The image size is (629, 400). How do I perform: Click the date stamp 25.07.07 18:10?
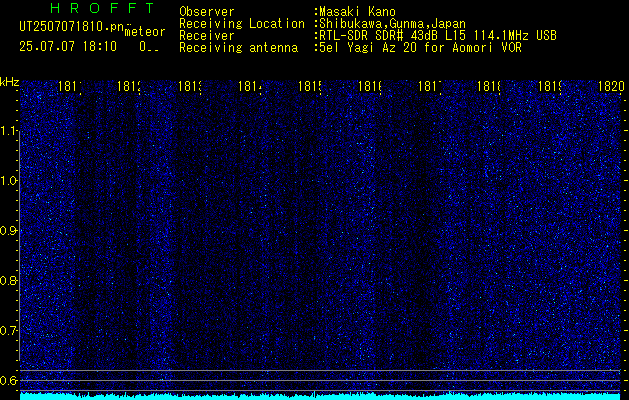[68, 47]
